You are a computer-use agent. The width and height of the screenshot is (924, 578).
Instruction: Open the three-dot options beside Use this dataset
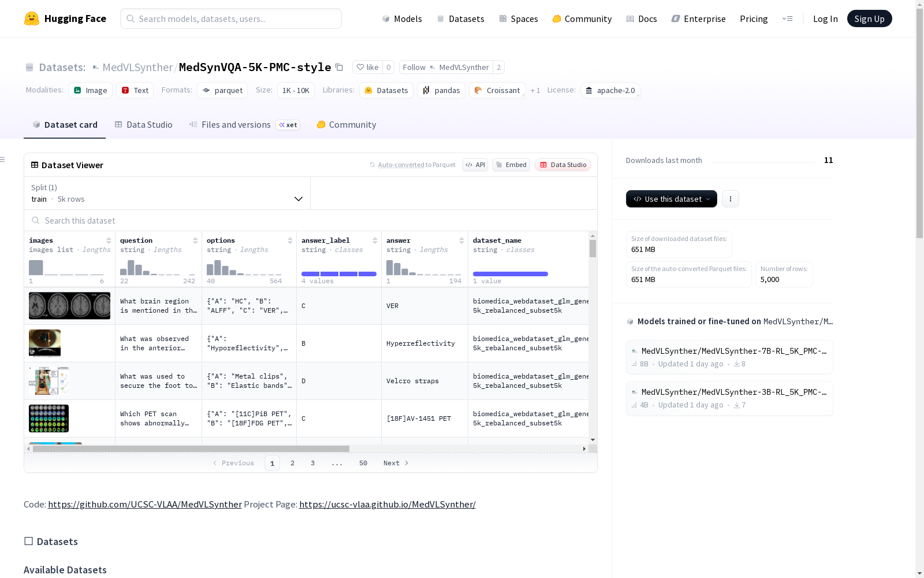tap(731, 199)
